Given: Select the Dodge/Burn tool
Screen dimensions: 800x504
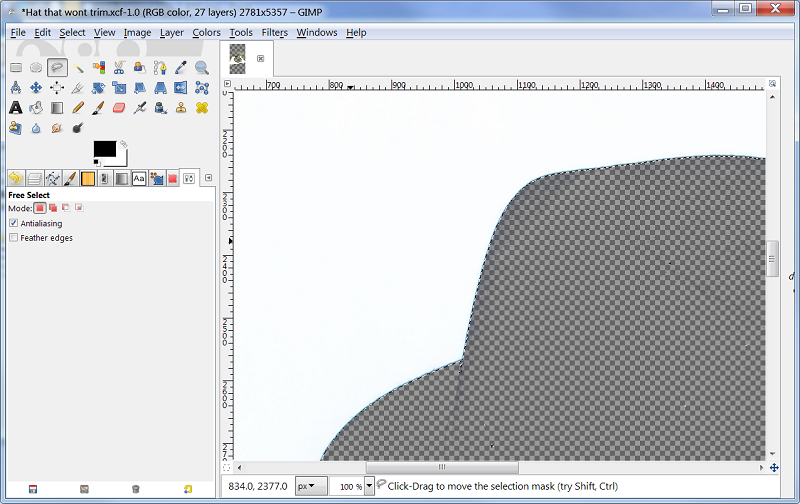Looking at the screenshot, I should coord(78,128).
